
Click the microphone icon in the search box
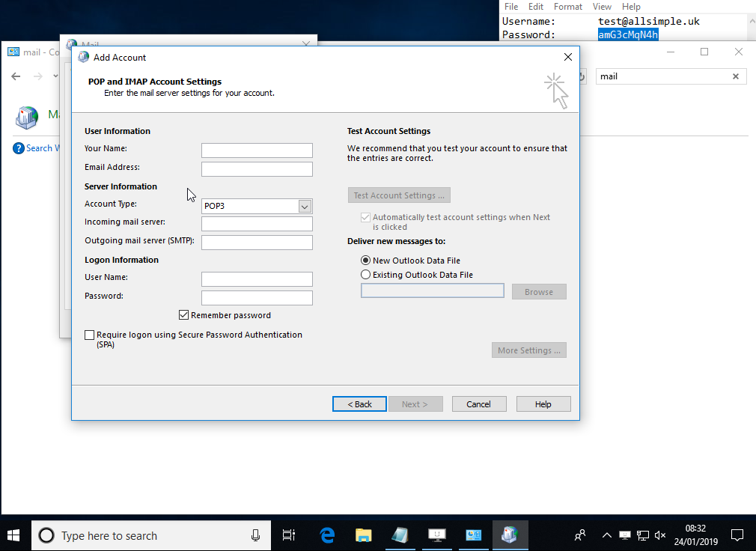[255, 535]
